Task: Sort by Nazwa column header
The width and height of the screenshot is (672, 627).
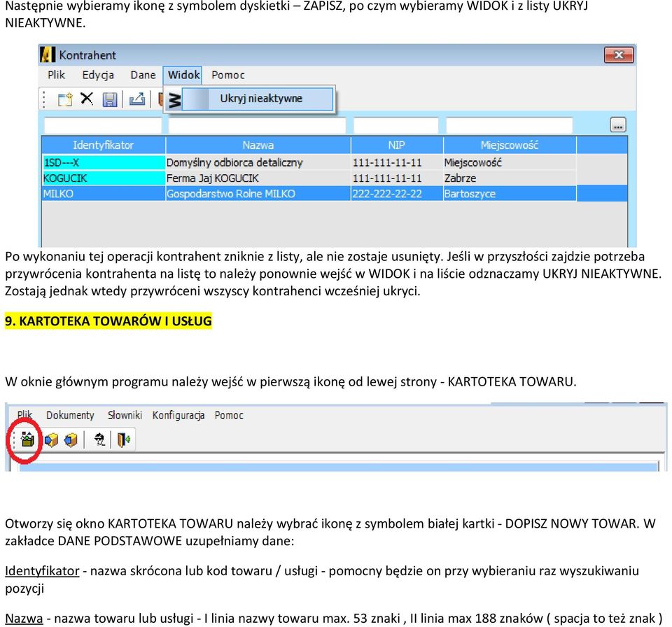Action: (x=258, y=146)
